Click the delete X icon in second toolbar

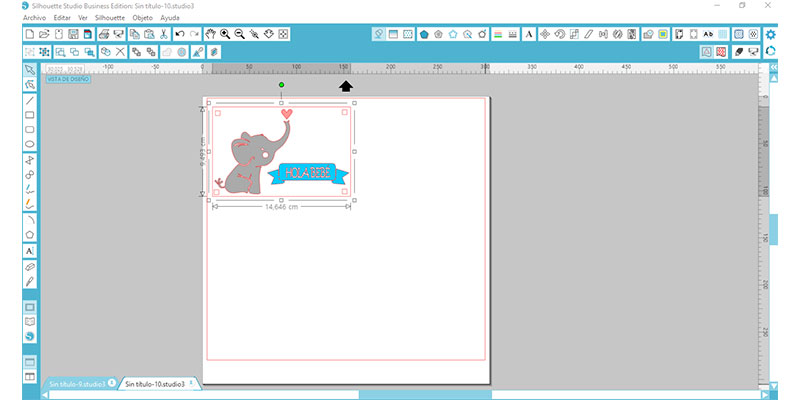(120, 52)
